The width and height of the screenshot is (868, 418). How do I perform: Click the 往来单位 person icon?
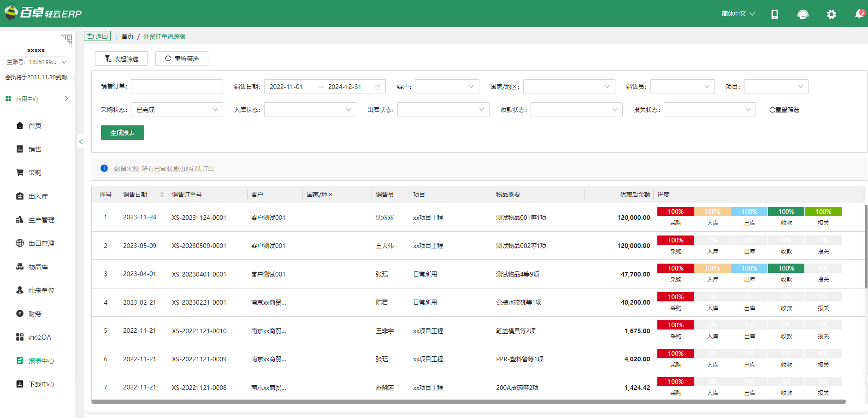(x=20, y=290)
